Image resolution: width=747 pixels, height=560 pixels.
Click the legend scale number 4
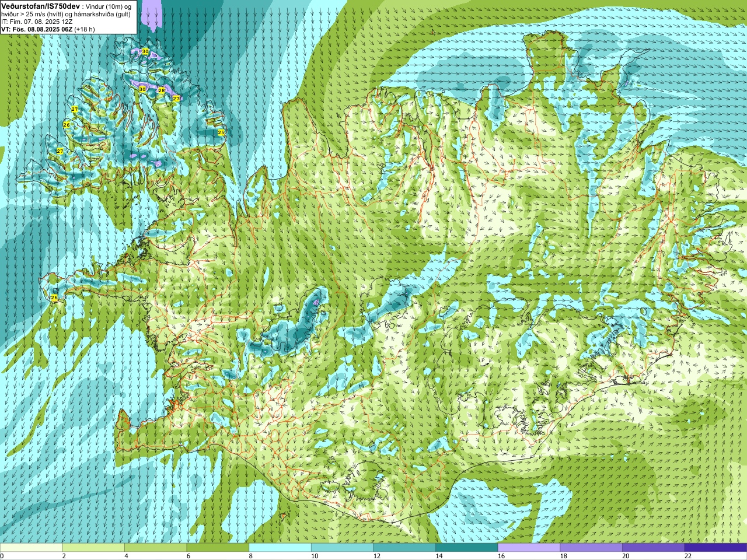coord(126,556)
